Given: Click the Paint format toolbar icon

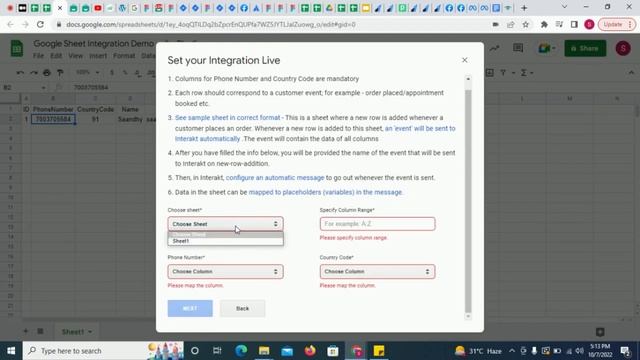Looking at the screenshot, I should 60,73.
